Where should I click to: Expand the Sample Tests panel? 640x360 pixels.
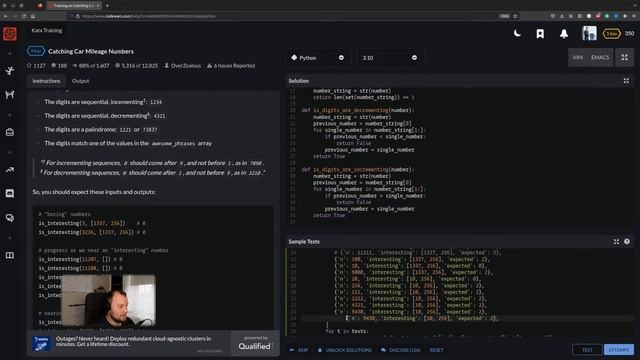point(616,242)
